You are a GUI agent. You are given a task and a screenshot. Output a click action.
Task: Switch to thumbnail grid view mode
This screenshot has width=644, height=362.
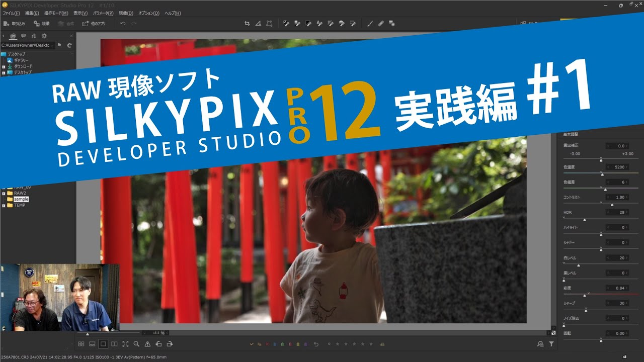coord(81,344)
